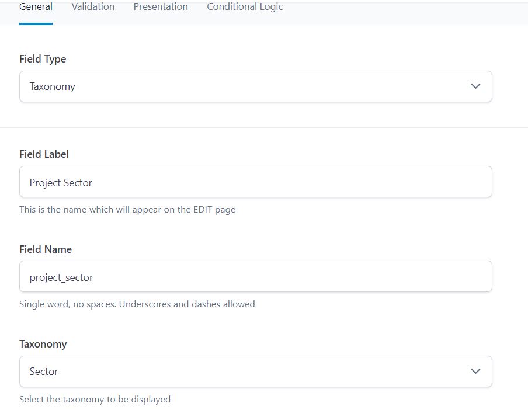
Task: Click the EDIT page hint text
Action: pos(127,209)
